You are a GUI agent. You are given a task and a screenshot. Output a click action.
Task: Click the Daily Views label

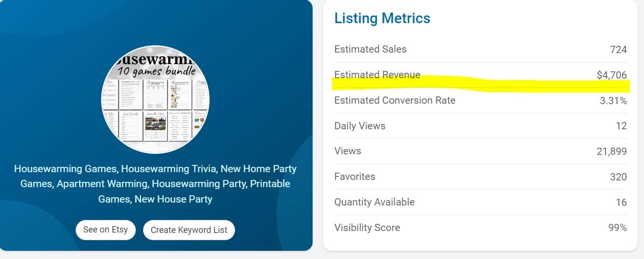tap(360, 126)
